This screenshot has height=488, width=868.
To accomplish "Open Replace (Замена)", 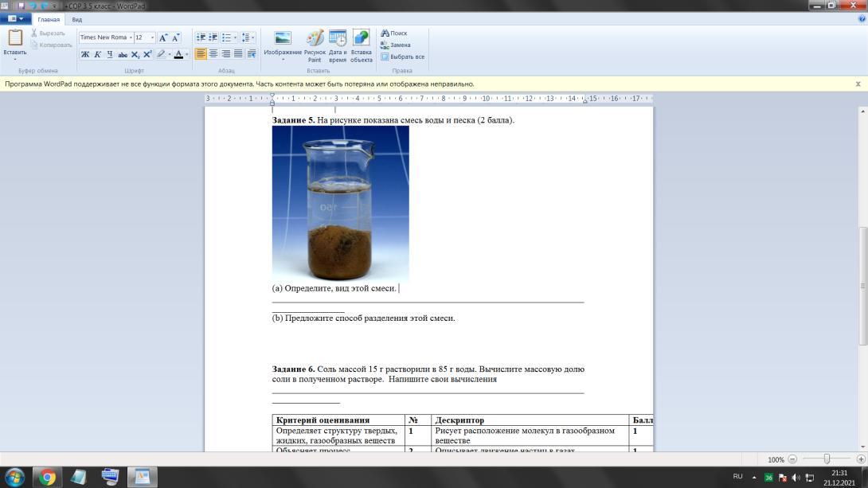I will pos(395,45).
